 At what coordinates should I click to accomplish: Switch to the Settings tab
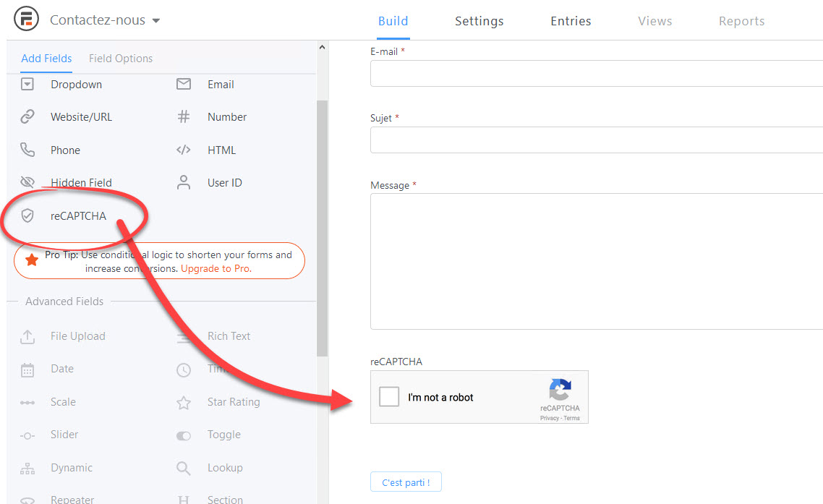(x=479, y=21)
